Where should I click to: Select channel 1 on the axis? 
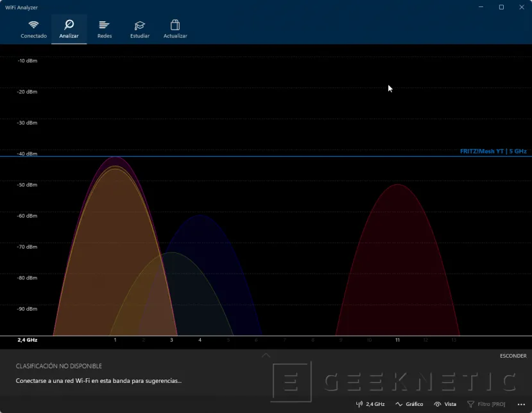click(115, 340)
